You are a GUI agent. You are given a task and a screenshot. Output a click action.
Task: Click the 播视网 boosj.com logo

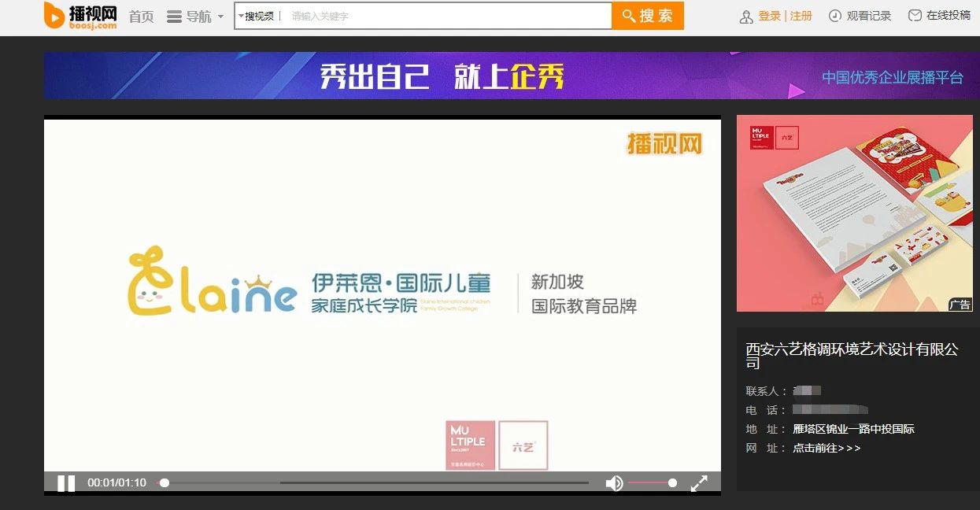[81, 16]
